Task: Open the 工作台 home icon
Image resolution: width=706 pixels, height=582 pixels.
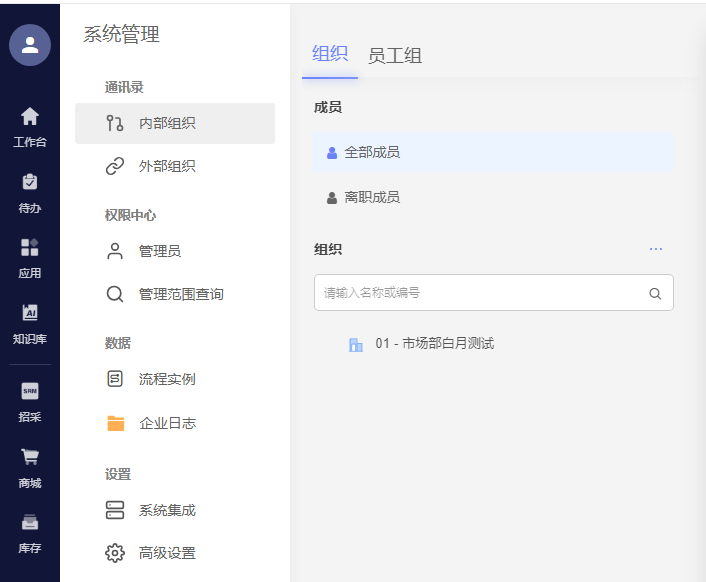Action: [30, 116]
